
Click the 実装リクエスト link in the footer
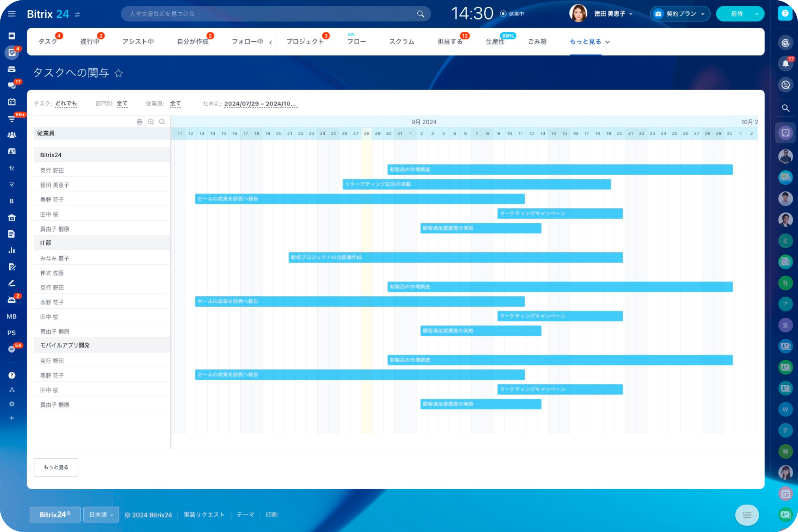(204, 515)
